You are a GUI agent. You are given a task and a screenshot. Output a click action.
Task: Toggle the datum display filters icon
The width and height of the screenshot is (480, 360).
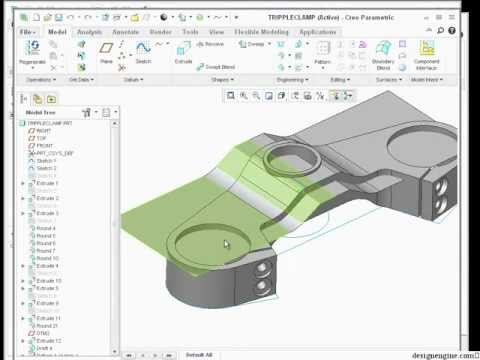click(x=320, y=96)
